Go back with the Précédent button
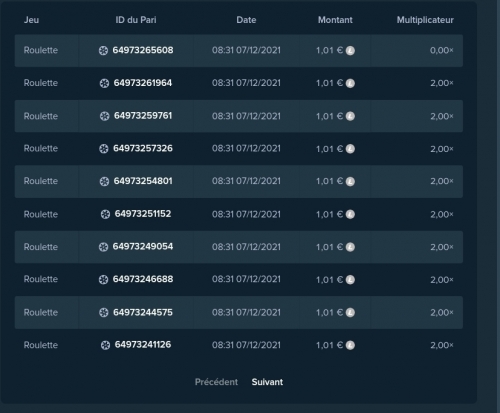Viewport: 500px width, 413px height. pos(216,382)
